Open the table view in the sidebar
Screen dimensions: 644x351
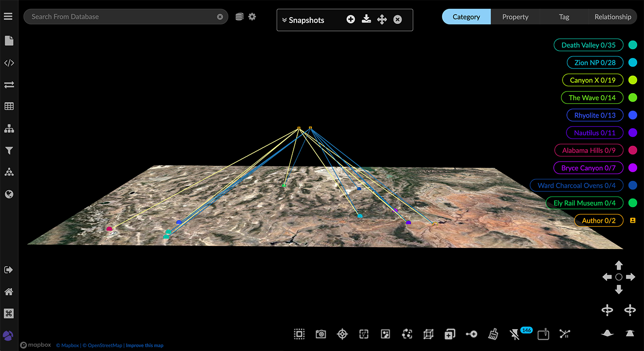pos(9,106)
